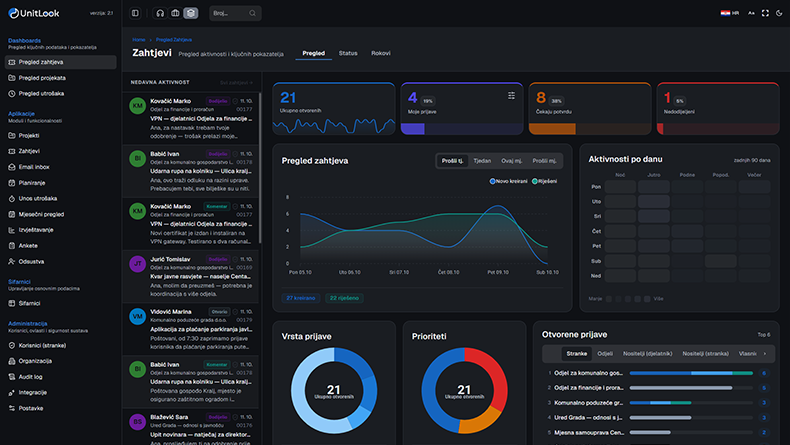Enter fullscreen mode icon
790x445 pixels.
765,13
